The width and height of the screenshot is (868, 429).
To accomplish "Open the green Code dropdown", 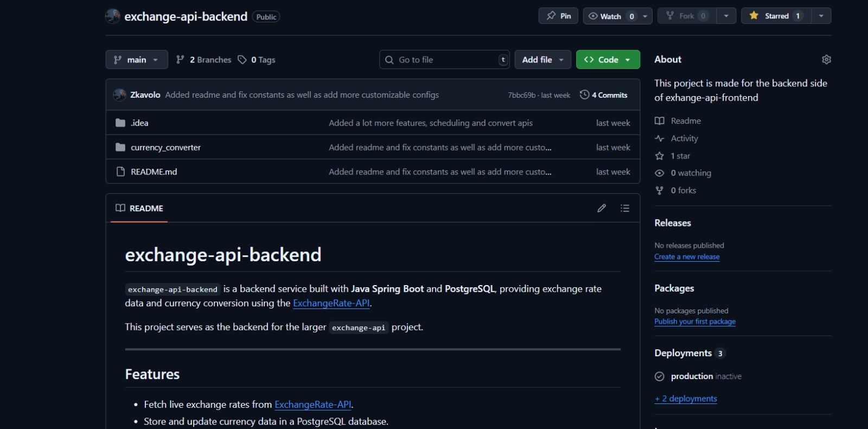I will 608,60.
